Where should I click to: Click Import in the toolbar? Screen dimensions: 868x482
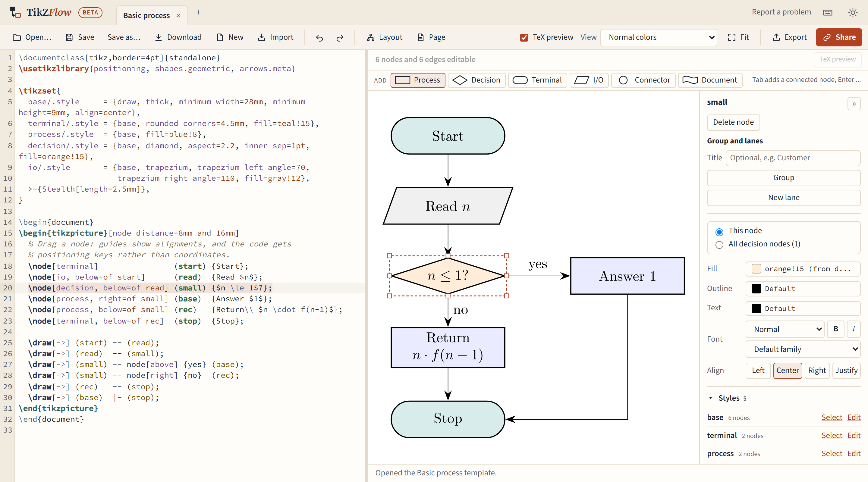(x=275, y=37)
